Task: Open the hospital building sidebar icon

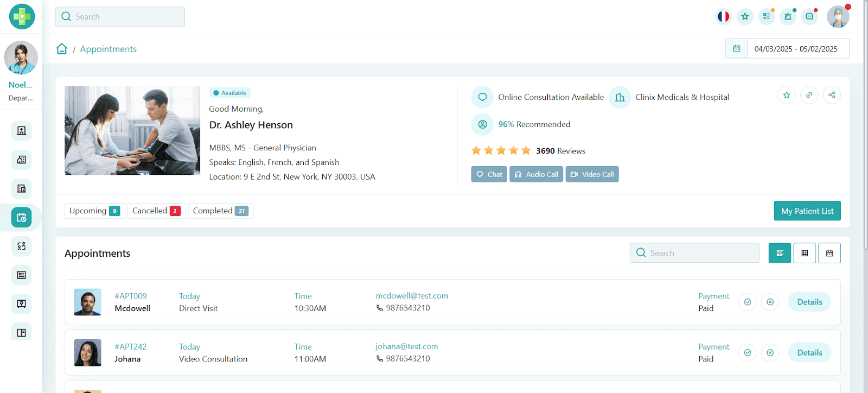Action: pos(21,131)
